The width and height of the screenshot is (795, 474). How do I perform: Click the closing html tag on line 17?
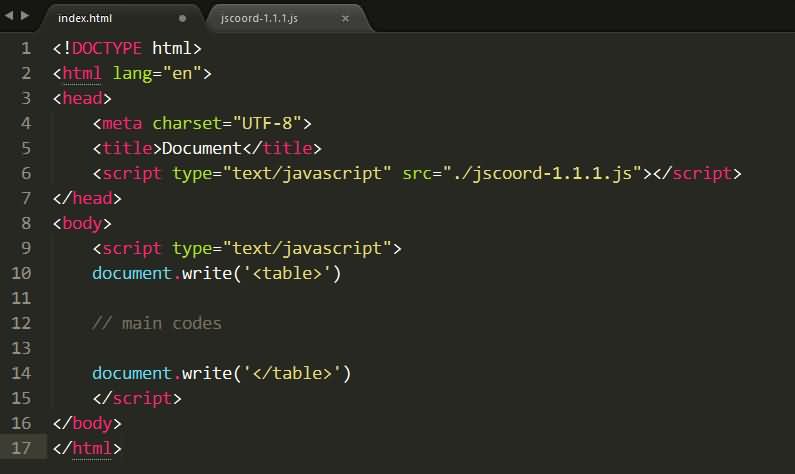(87, 448)
